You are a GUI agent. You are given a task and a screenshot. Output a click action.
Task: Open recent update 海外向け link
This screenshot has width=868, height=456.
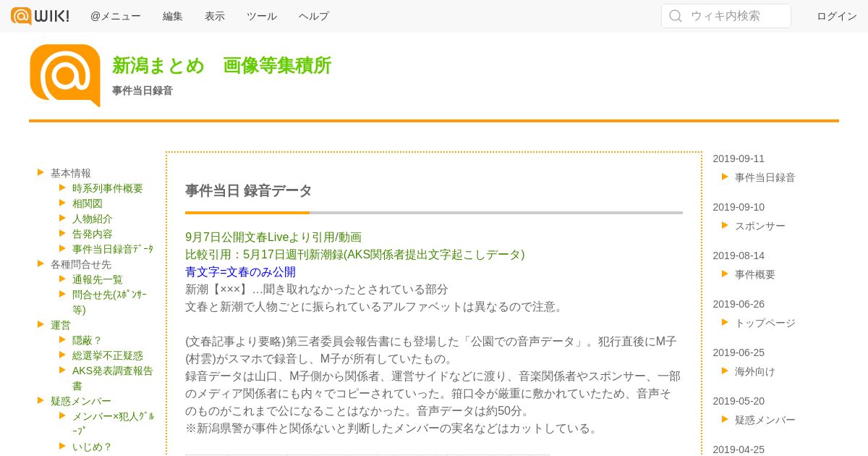point(755,371)
